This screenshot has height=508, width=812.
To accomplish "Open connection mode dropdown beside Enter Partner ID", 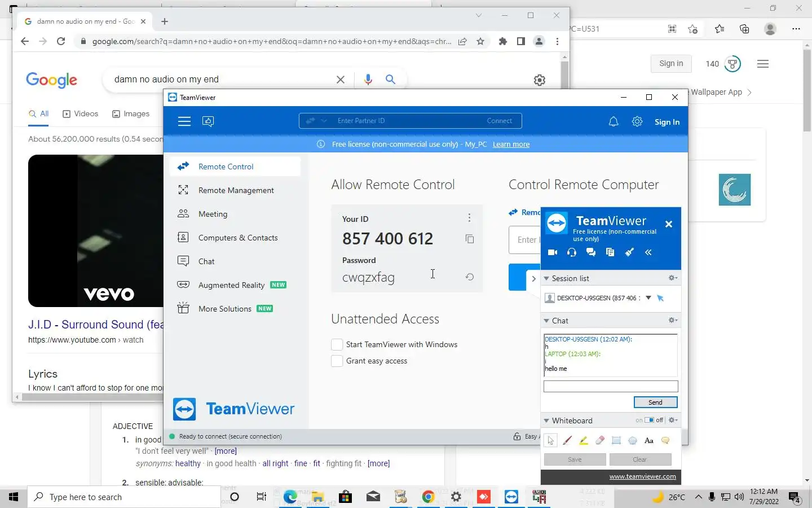I will (x=324, y=121).
